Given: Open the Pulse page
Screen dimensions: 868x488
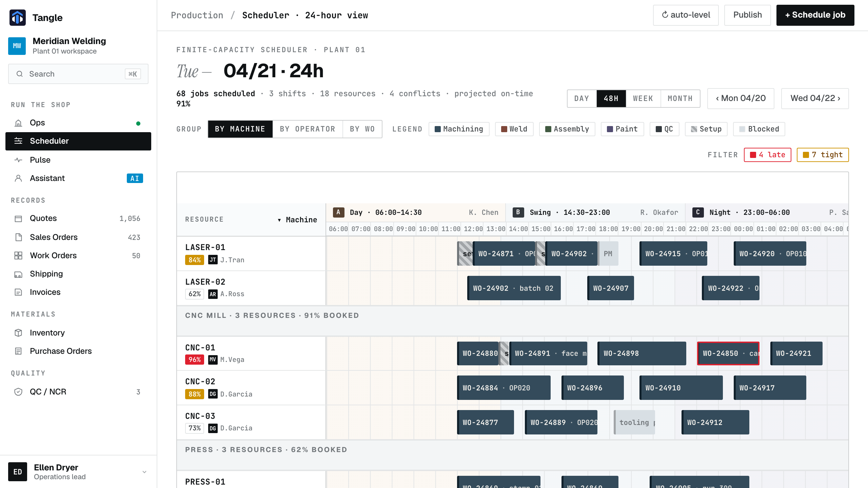Looking at the screenshot, I should (x=78, y=160).
